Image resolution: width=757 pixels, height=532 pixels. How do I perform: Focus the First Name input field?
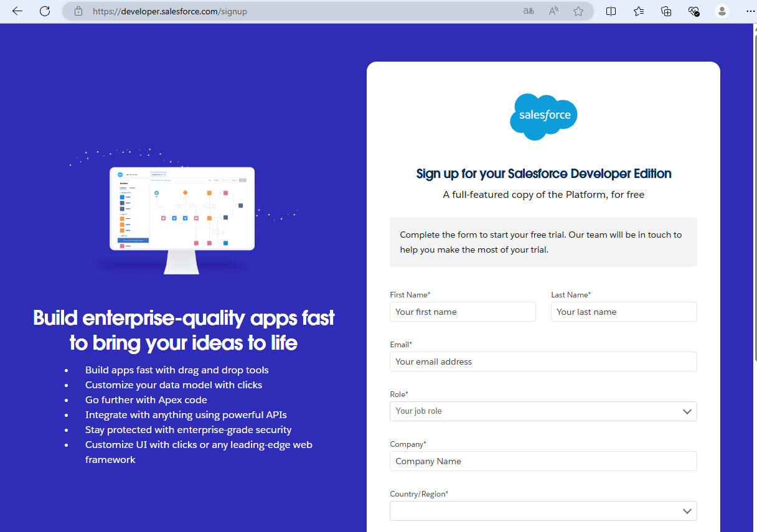coord(463,312)
